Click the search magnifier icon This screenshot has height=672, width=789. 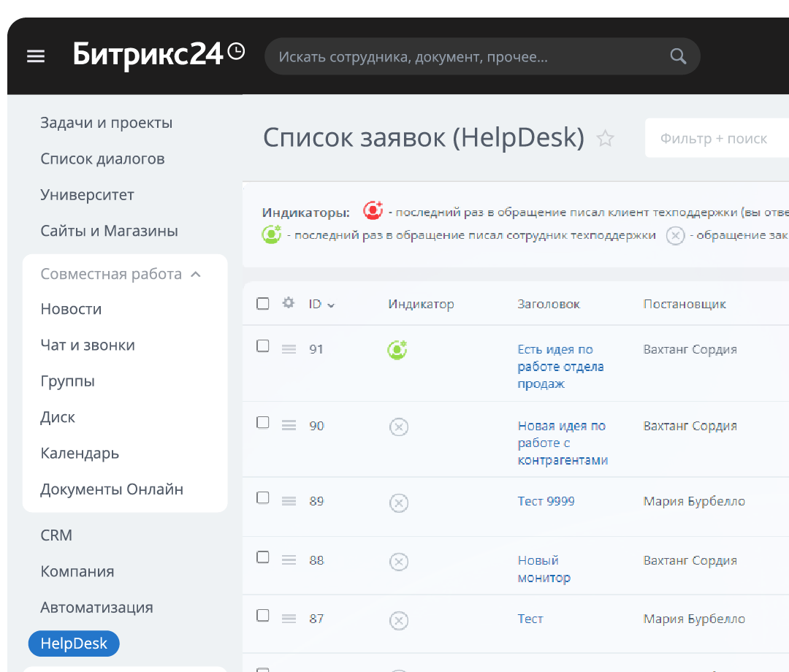[x=678, y=57]
